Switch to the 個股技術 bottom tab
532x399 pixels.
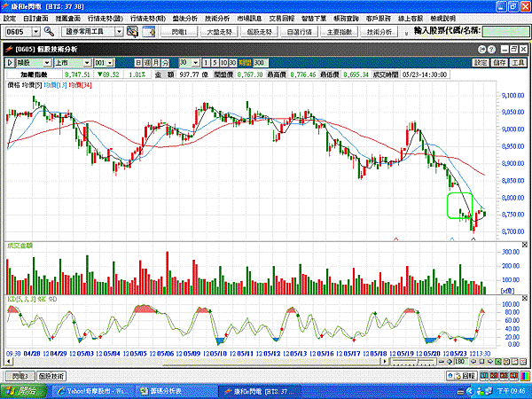point(51,376)
